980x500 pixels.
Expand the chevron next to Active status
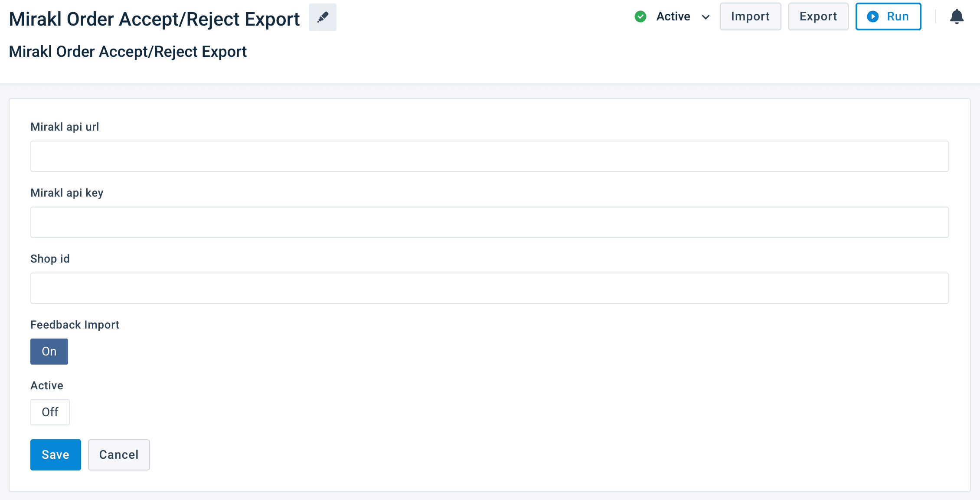(x=706, y=17)
